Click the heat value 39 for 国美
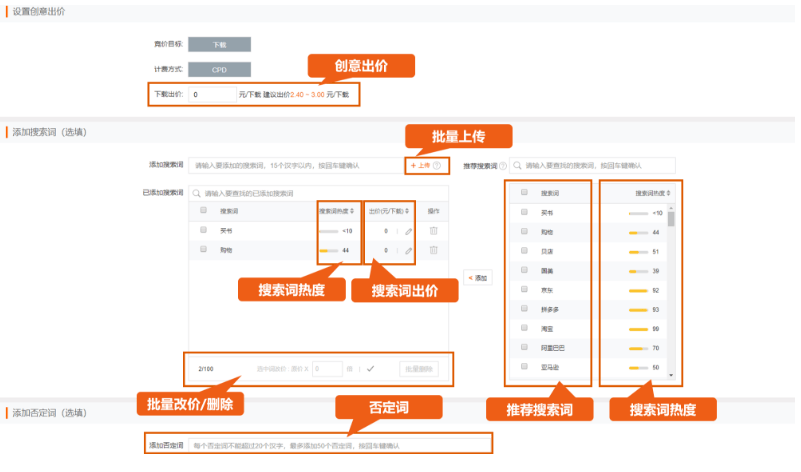The image size is (801, 472). coord(655,271)
